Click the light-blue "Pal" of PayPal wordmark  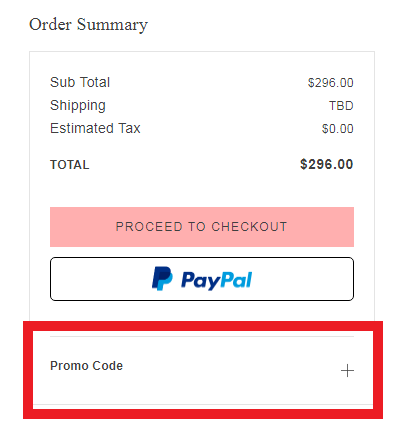tap(236, 279)
